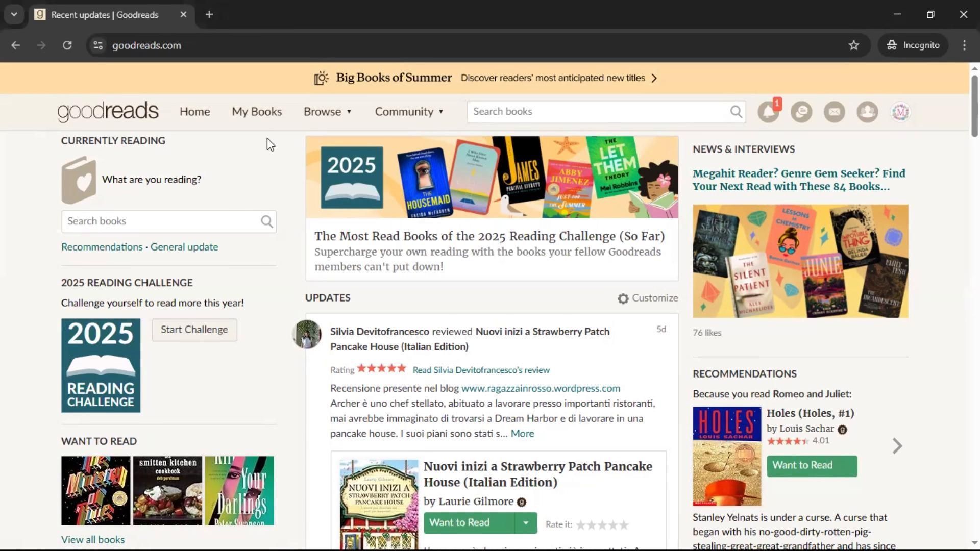Click the site information icon in the address bar
The width and height of the screenshot is (980, 551).
[x=98, y=45]
